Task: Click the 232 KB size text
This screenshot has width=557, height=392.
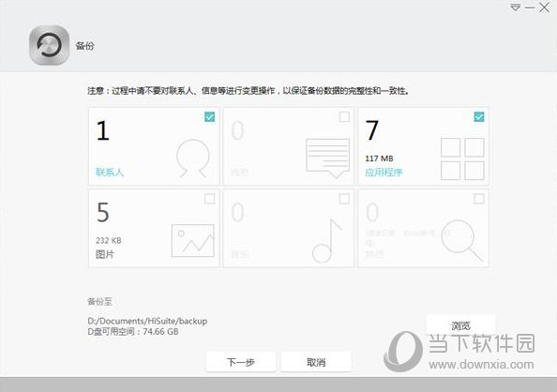Action: coord(109,241)
